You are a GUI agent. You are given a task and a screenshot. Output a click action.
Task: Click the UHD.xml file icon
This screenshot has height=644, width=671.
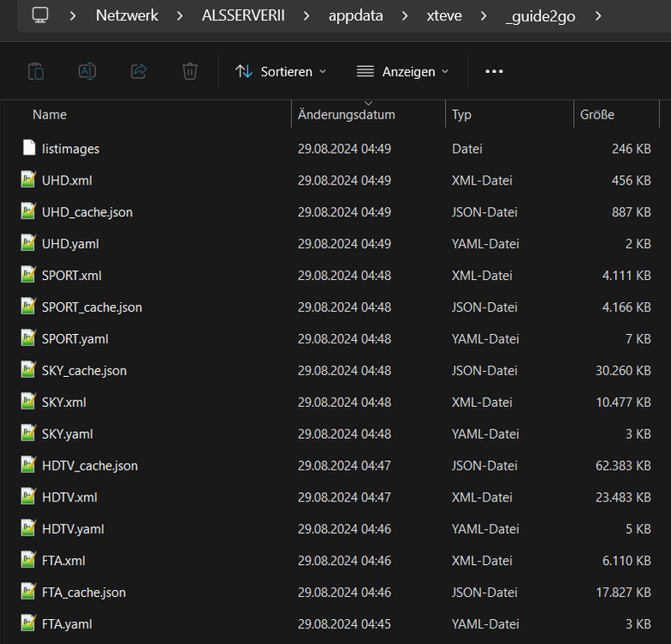[x=28, y=179]
